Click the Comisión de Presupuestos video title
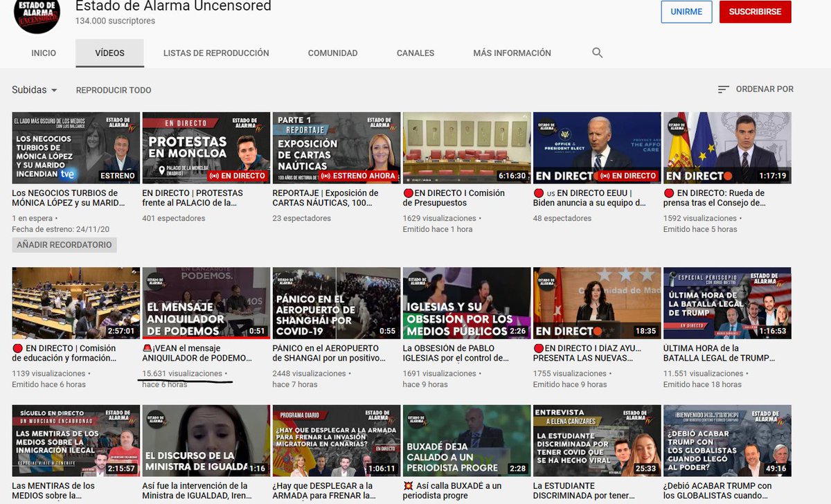Viewport: 831px width, 504px height. coord(454,198)
